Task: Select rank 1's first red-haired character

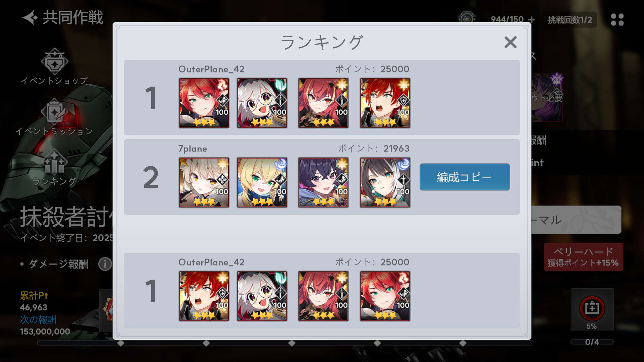Action: 204,103
